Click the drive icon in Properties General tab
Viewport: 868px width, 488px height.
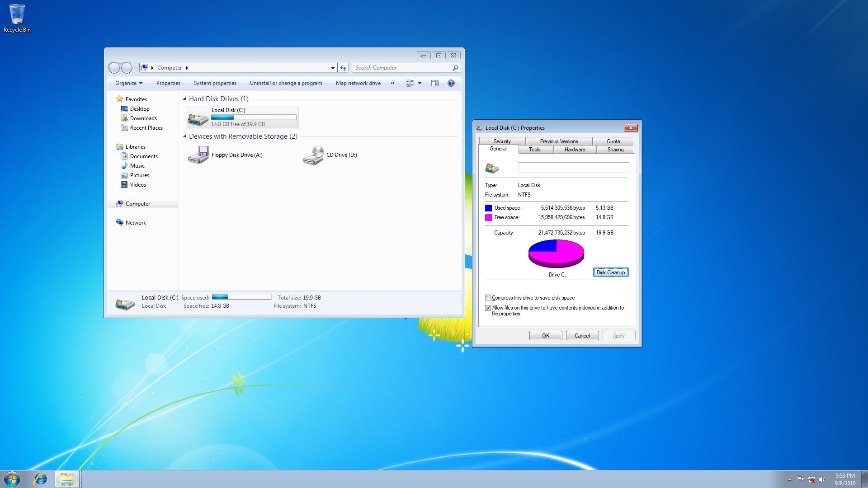[x=492, y=168]
